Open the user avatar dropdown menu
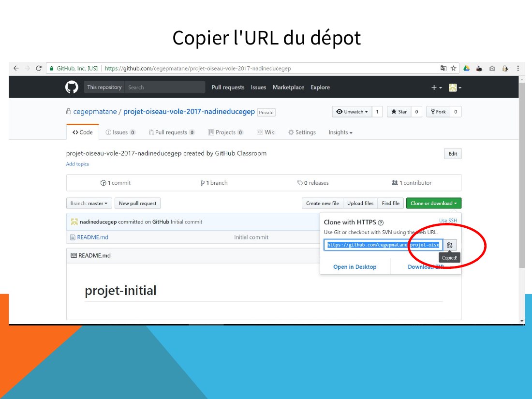 point(455,88)
